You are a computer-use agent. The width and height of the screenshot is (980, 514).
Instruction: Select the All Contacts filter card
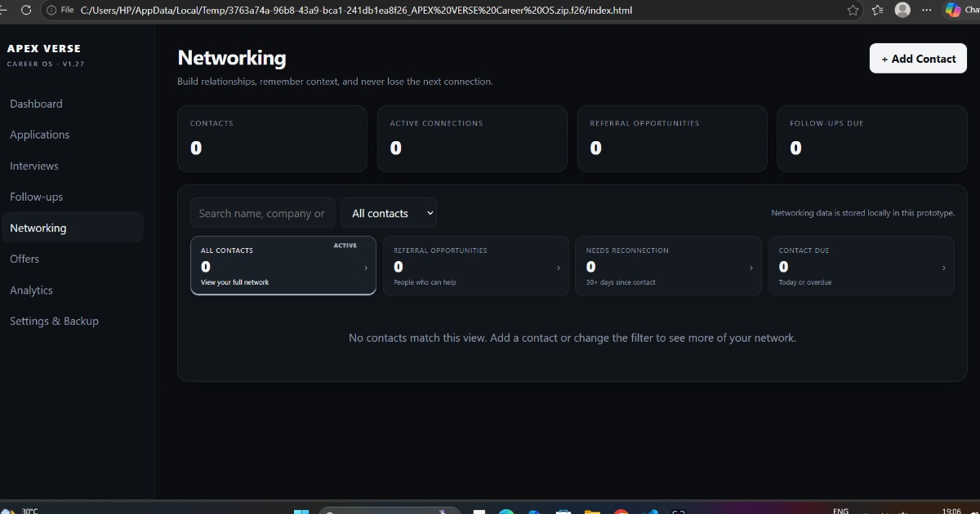pyautogui.click(x=283, y=266)
